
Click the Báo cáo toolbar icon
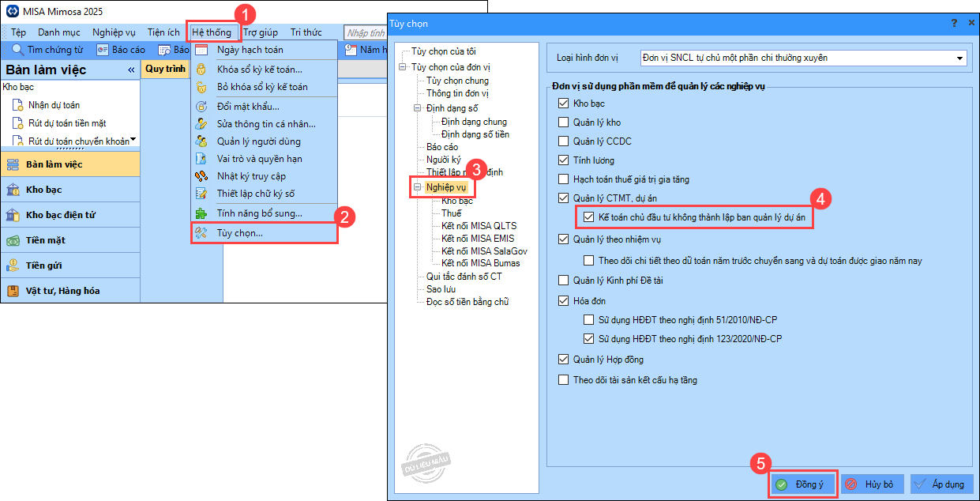(x=103, y=50)
